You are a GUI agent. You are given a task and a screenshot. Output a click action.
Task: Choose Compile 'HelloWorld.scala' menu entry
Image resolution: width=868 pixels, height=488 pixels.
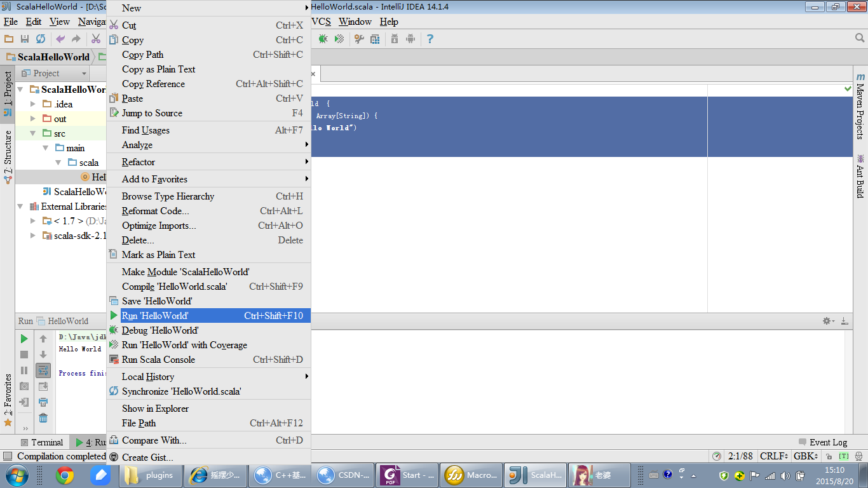(x=208, y=286)
